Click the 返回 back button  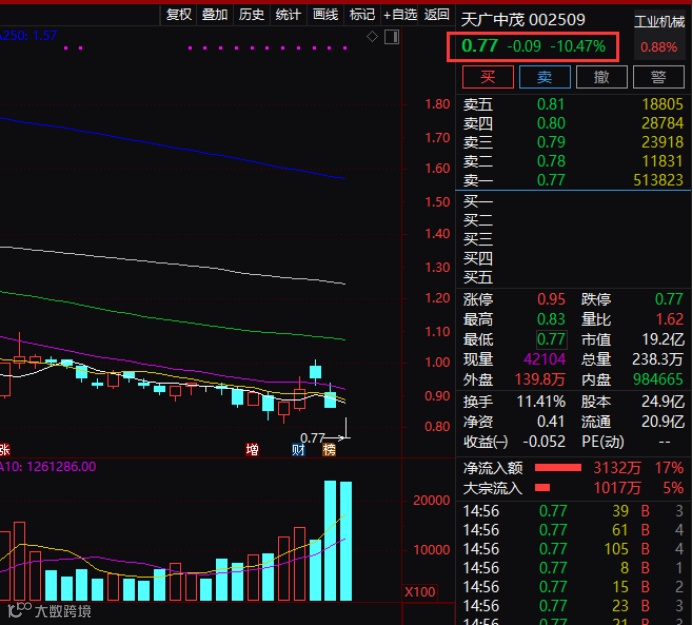pyautogui.click(x=437, y=15)
